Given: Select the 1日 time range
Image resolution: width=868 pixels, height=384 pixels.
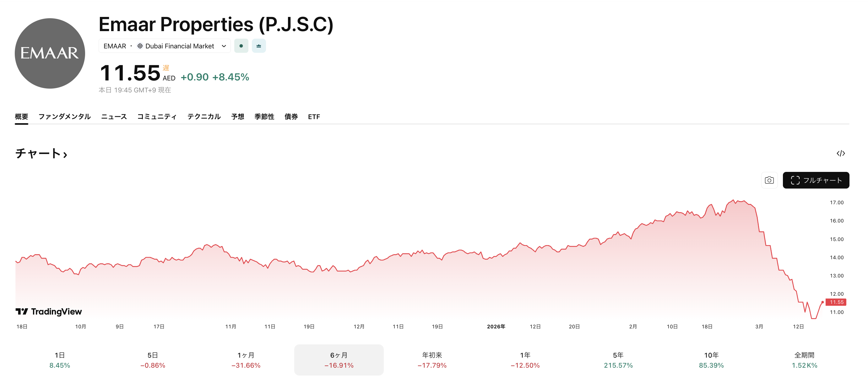Looking at the screenshot, I should [x=60, y=360].
